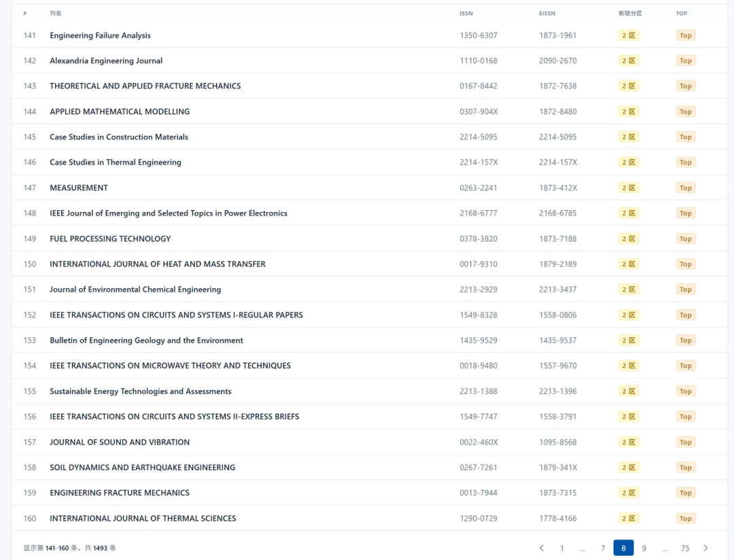Click the TOP column header
Image resolution: width=734 pixels, height=560 pixels.
point(682,13)
